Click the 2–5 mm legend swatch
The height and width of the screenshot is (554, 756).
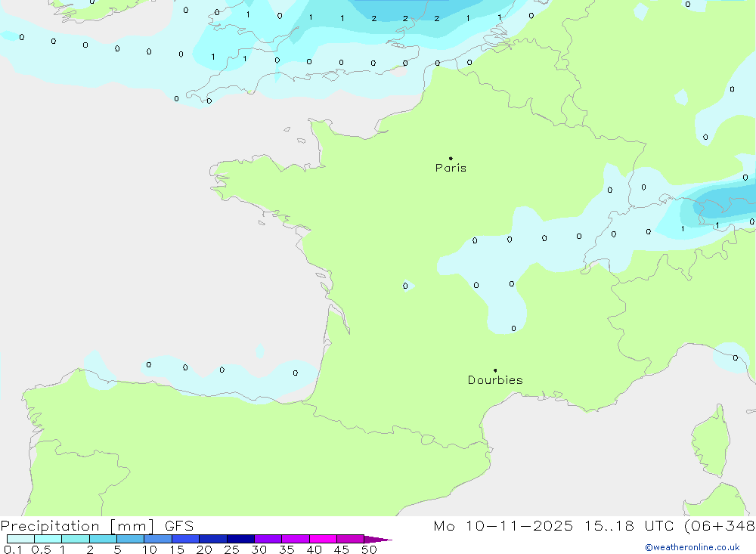point(103,539)
